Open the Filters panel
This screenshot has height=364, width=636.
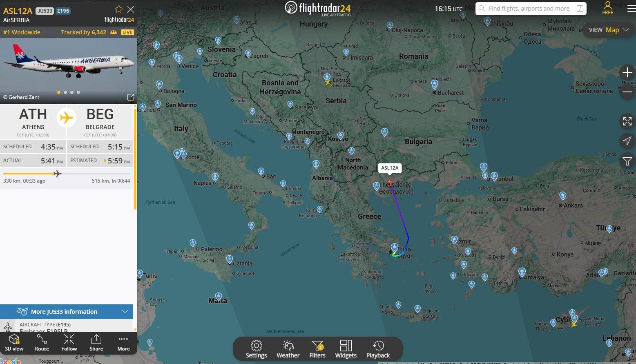pyautogui.click(x=317, y=349)
